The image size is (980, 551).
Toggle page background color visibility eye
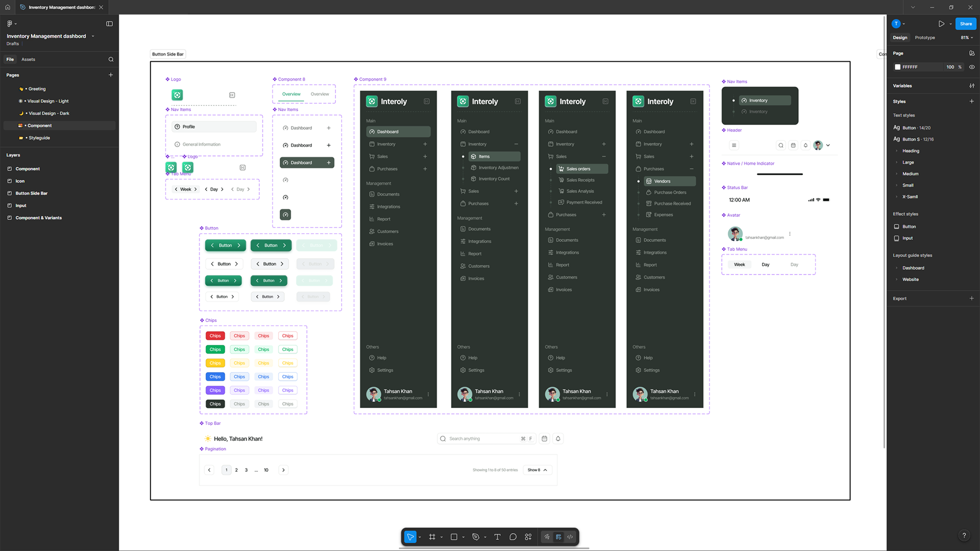click(972, 67)
